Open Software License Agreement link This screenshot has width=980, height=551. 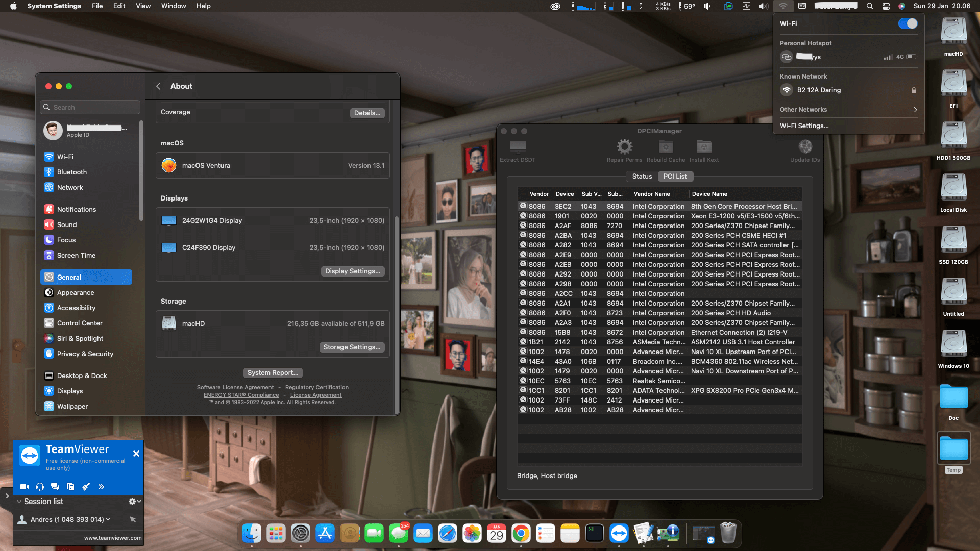pos(235,388)
